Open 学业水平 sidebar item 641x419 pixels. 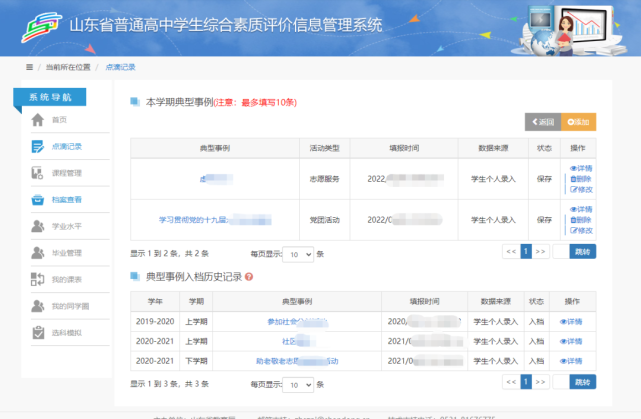(66, 226)
